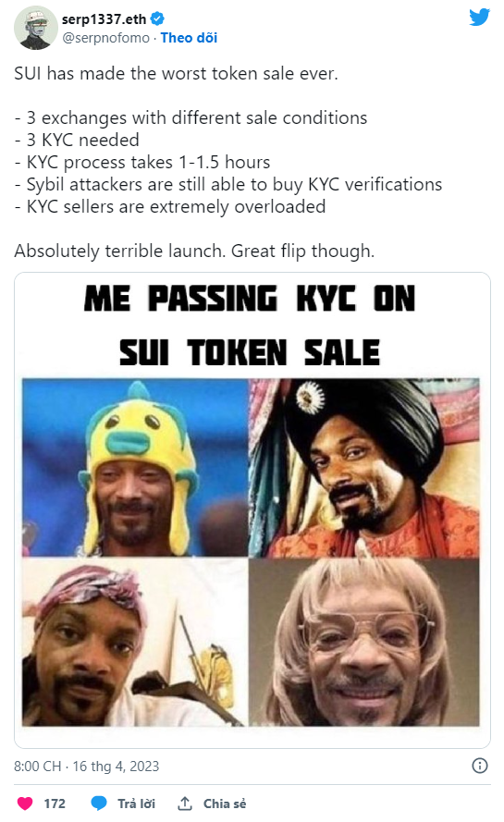The width and height of the screenshot is (504, 822).
Task: Open the black turban photo
Action: [364, 467]
